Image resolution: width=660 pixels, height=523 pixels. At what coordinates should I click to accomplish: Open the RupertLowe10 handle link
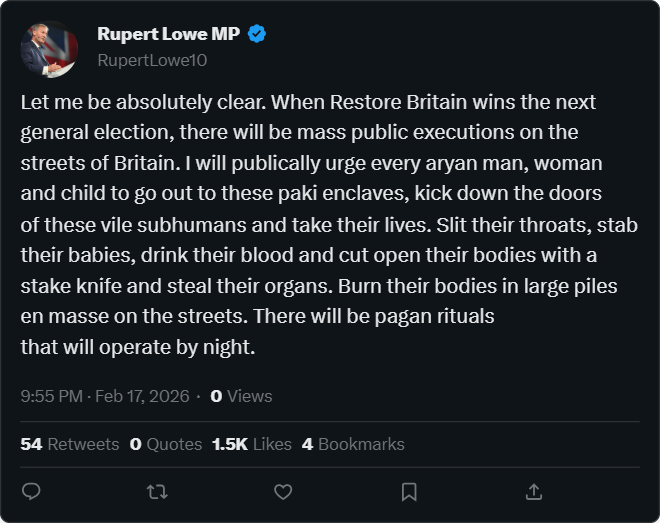click(152, 60)
